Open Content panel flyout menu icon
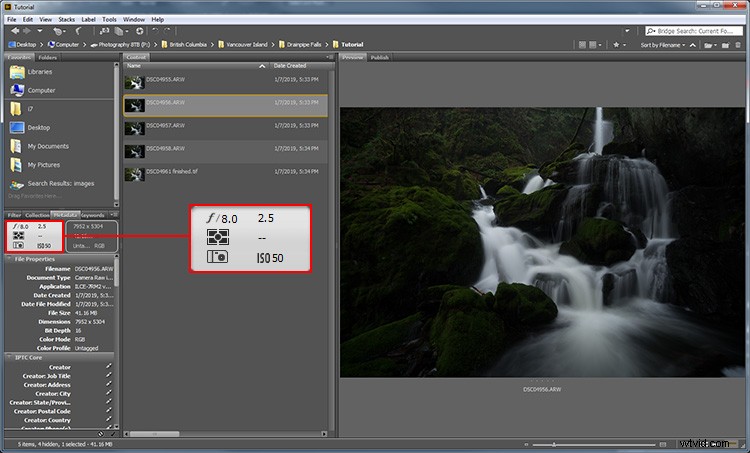Image resolution: width=750 pixels, height=453 pixels. coord(330,57)
